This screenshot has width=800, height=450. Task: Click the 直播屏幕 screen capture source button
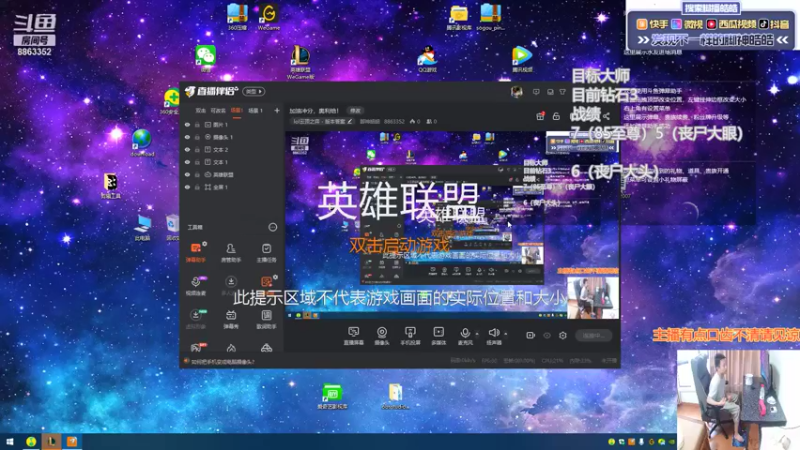353,336
